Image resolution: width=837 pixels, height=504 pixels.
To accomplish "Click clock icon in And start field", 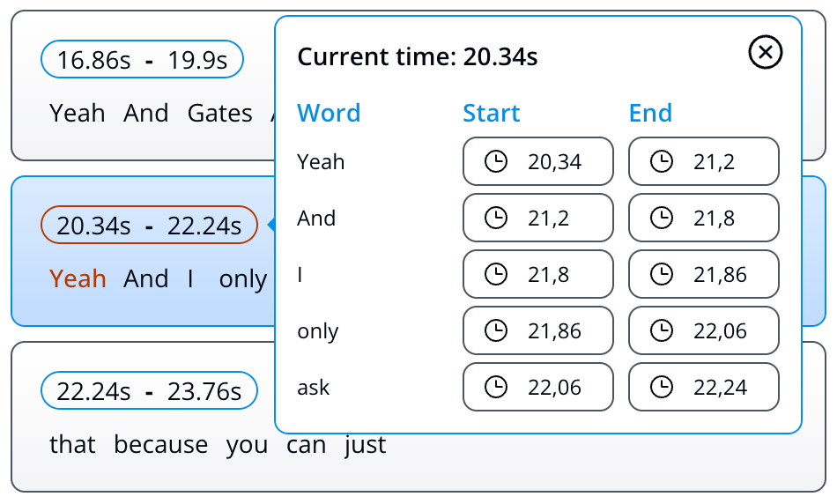I will (497, 219).
